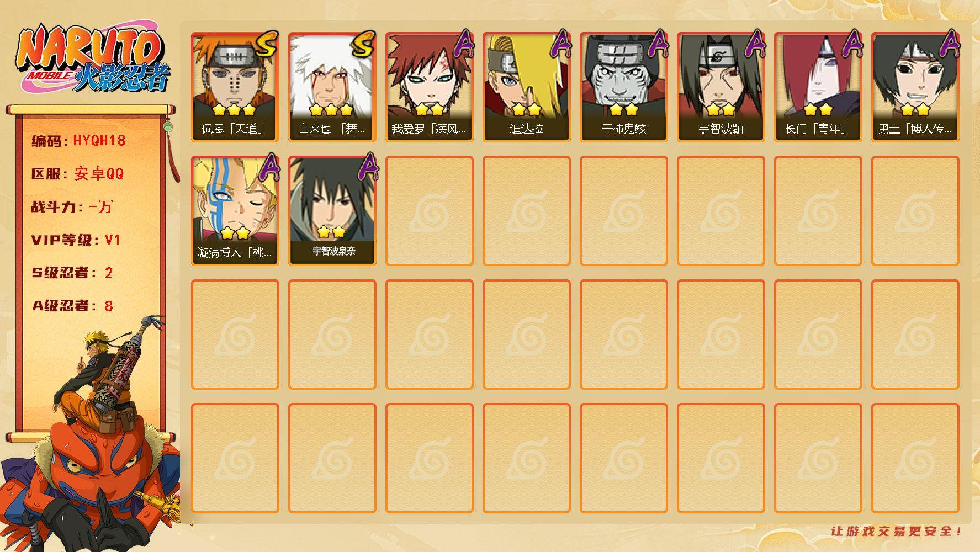This screenshot has height=552, width=980.
Task: Select the 黑土「博人传」 ninja card
Action: pyautogui.click(x=915, y=87)
